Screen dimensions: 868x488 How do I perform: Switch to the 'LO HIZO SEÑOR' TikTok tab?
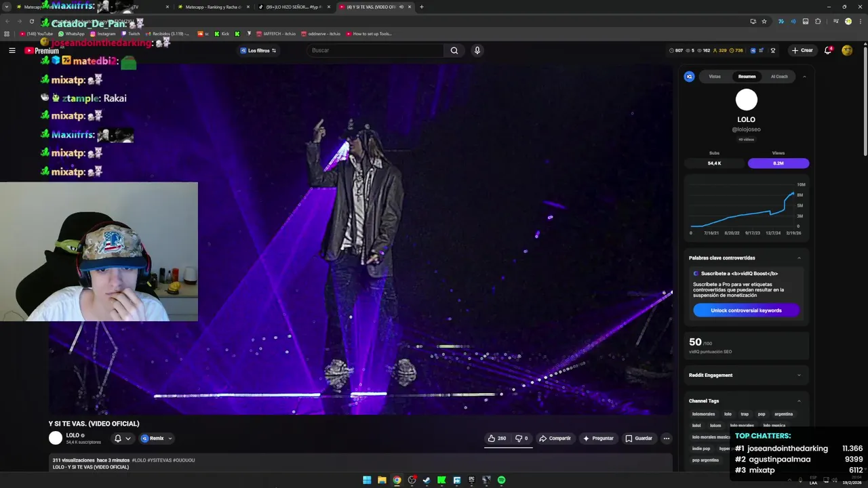tap(294, 7)
